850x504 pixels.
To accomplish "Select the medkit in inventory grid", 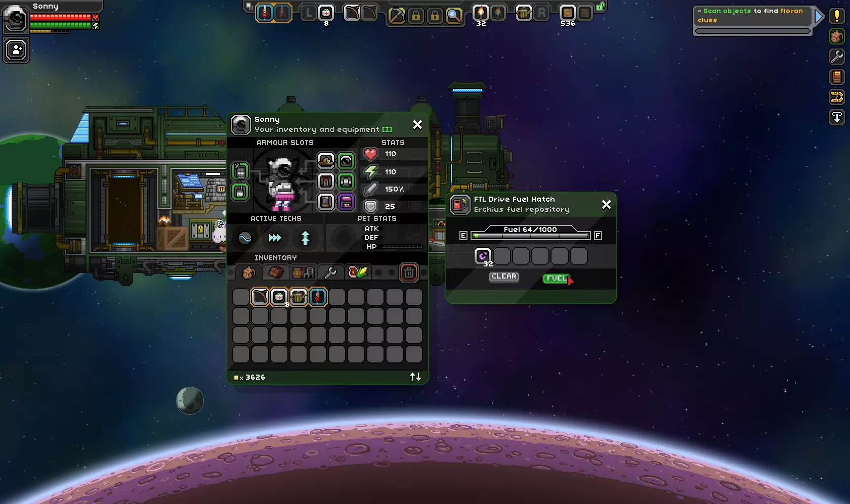I will coord(279,297).
